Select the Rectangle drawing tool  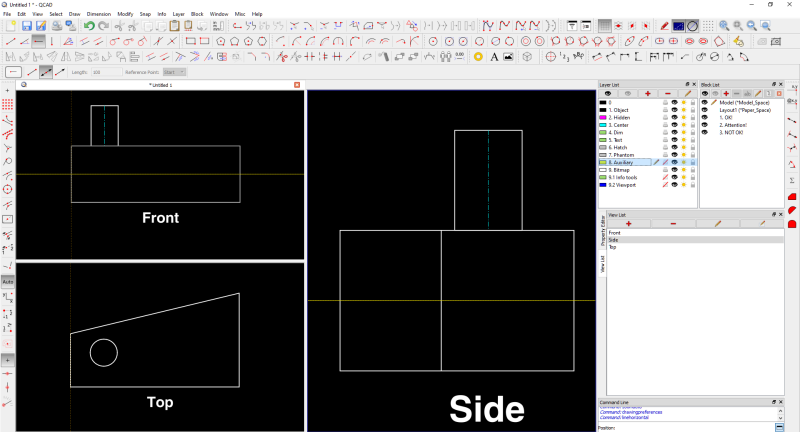pos(190,41)
